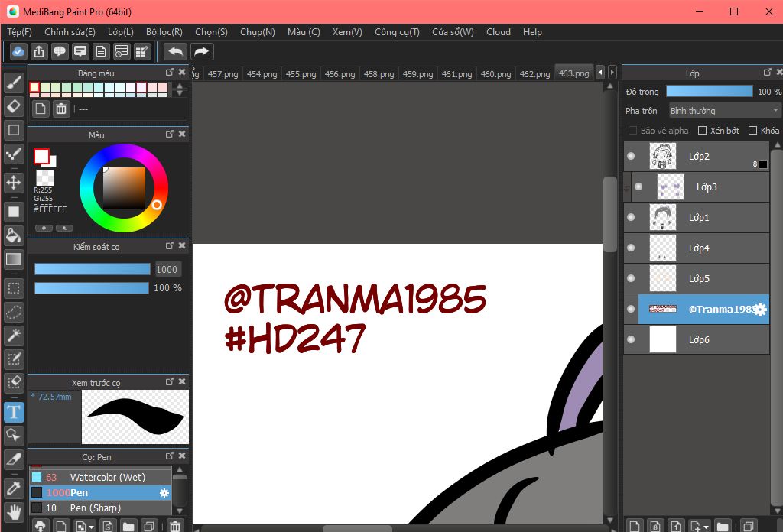Delete brush with trash icon at bottom
The height and width of the screenshot is (532, 783).
175,526
